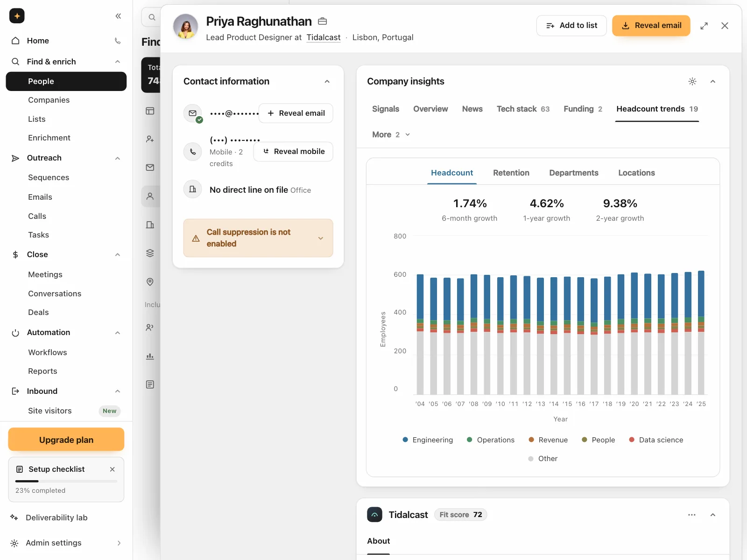Viewport: 747px width, 560px height.
Task: Collapse the Automation section chevron
Action: [118, 333]
